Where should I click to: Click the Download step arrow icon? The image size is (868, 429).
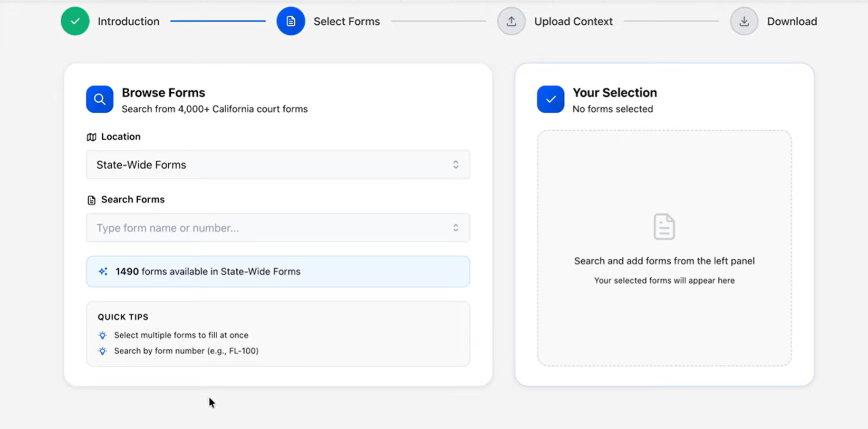[x=744, y=21]
